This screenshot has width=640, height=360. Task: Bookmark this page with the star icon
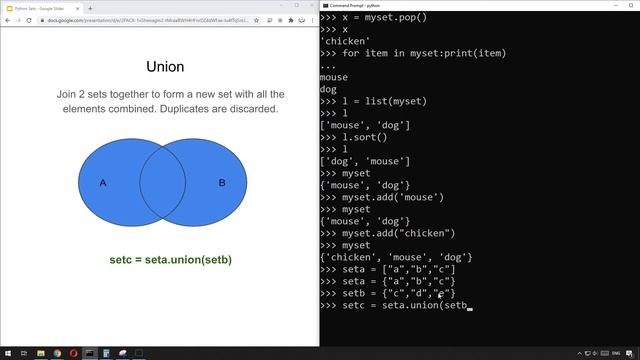(256, 20)
